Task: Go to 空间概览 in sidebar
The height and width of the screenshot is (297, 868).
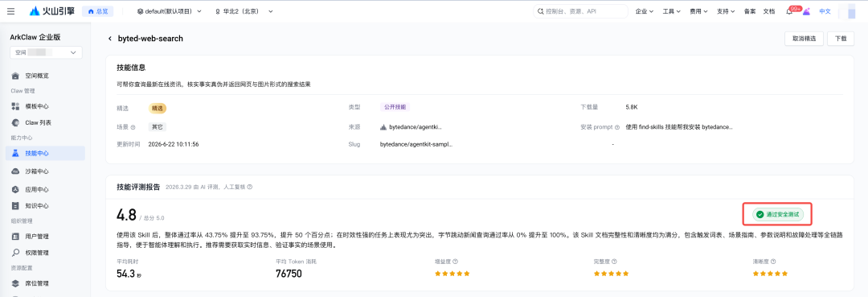Action: tap(45, 76)
